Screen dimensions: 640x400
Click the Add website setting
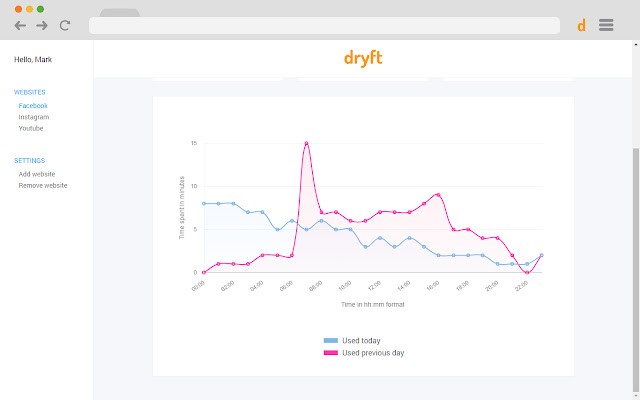point(37,174)
